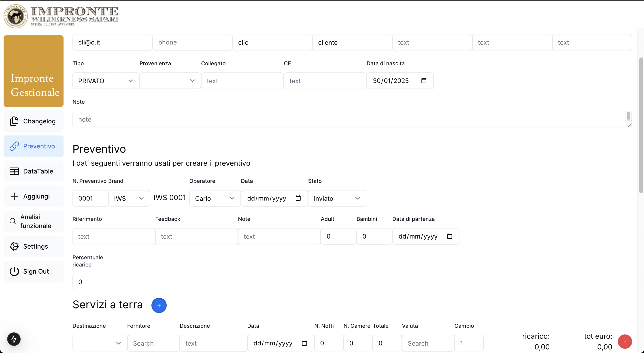The height and width of the screenshot is (353, 644).
Task: Select the Brand dropdown showing IWS
Action: click(129, 198)
